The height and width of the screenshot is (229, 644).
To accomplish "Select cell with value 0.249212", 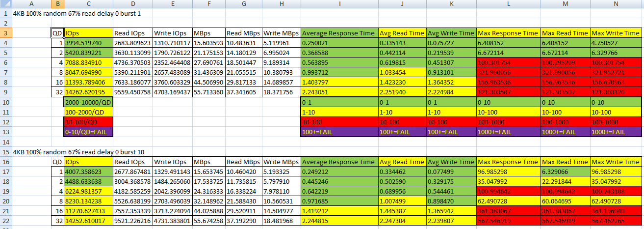I will tap(339, 172).
